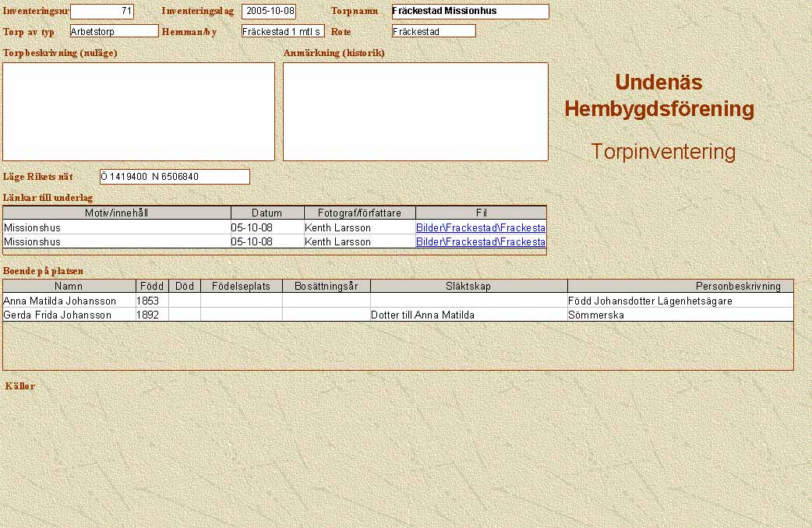Click inside the Anmärkning (historik) text box
Viewport: 812px width, 528px height.
coord(415,111)
